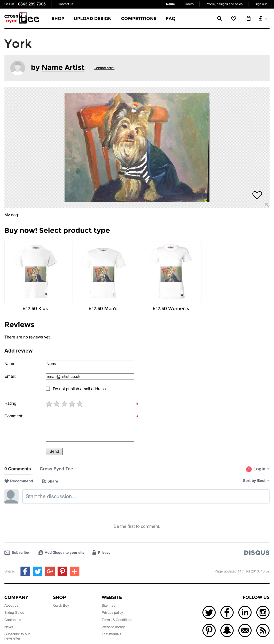Favourite the York design with heart icon
Screen dimensions: 274x644
point(257,195)
